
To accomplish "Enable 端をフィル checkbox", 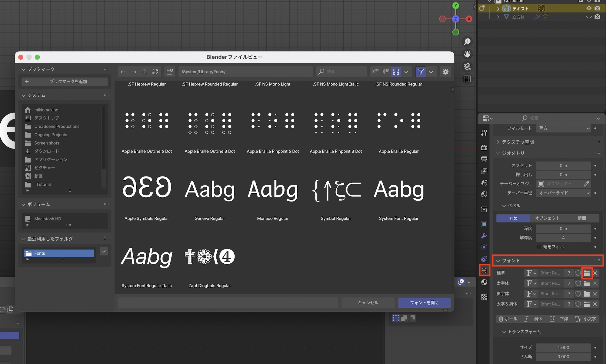I will coord(539,247).
